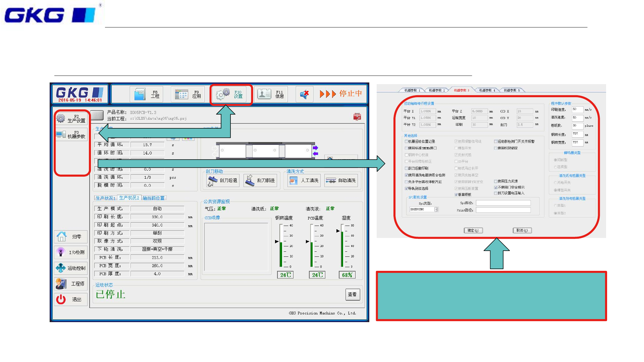Open F11 信息 info icon

coord(264,94)
